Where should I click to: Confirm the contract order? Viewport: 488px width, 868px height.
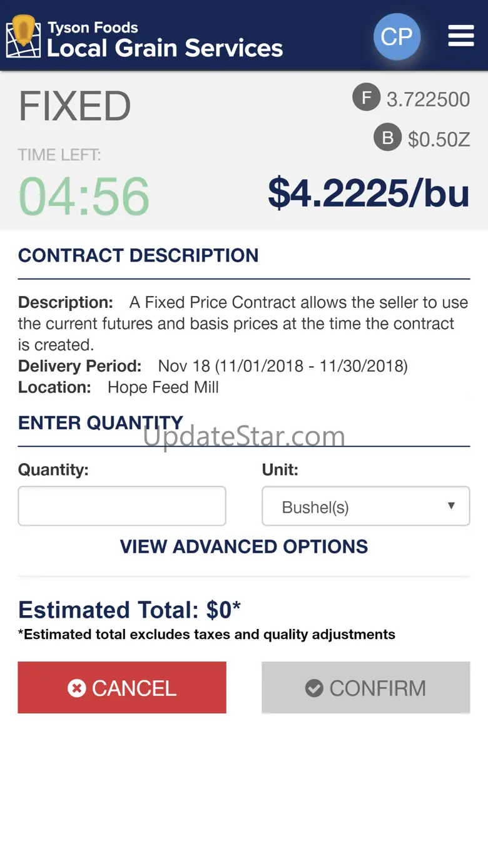[365, 688]
